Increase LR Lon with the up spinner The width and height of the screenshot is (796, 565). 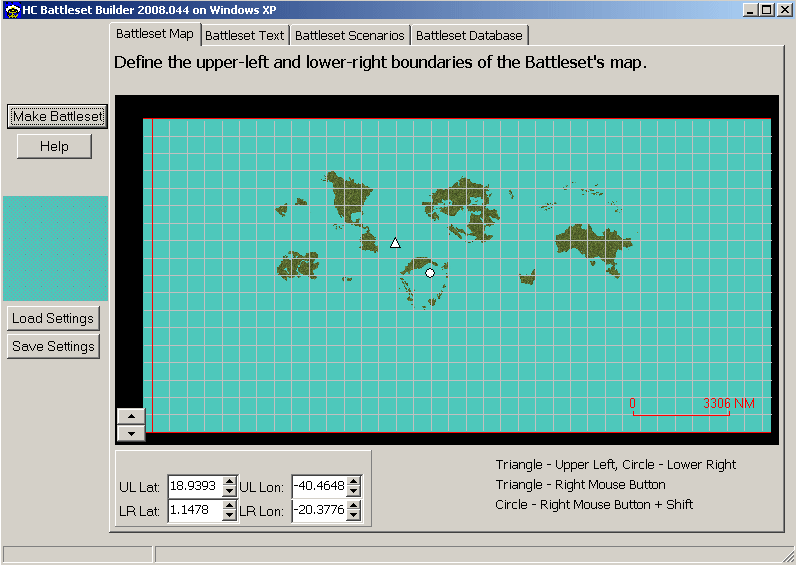354,506
